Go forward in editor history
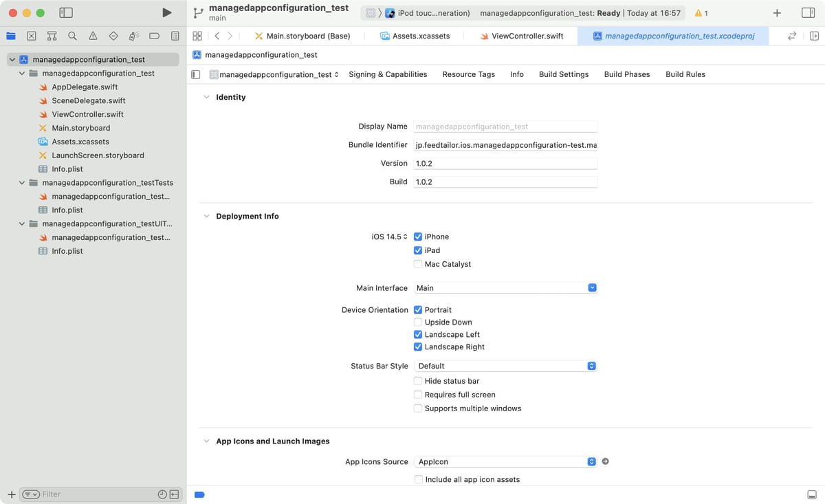 click(x=230, y=36)
